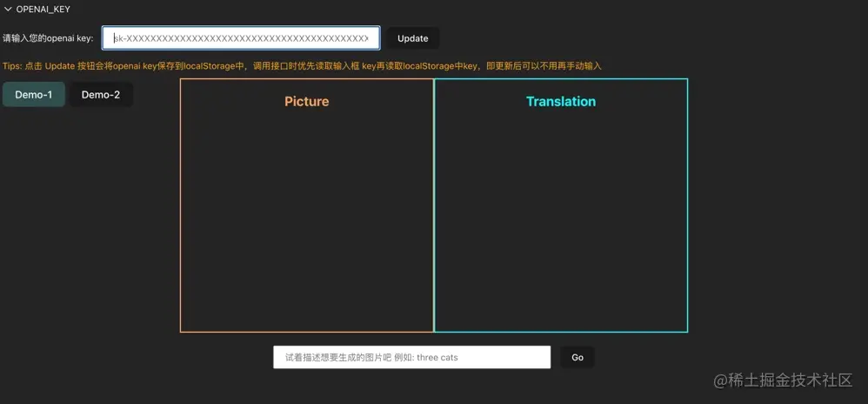Collapse the OPENAI_KEY section chevron

coord(9,10)
